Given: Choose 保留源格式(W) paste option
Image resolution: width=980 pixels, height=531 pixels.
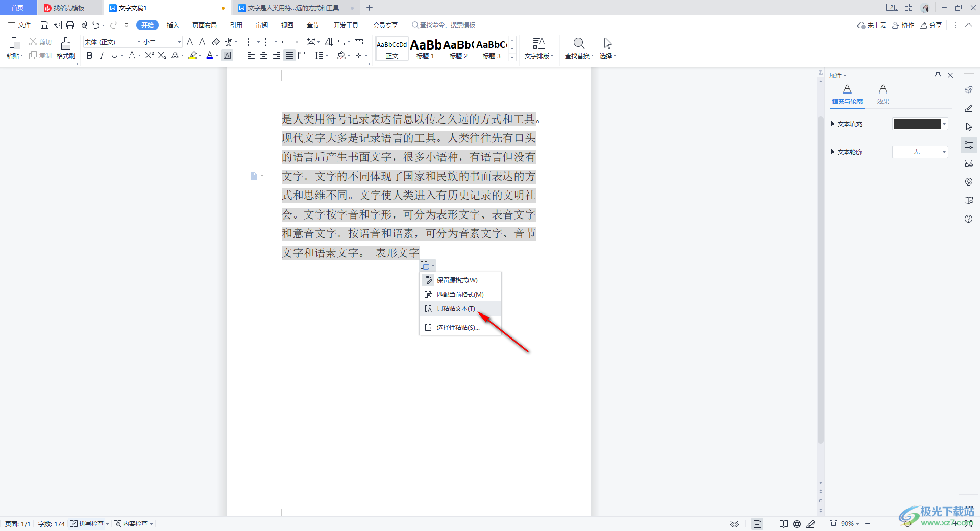Looking at the screenshot, I should [460, 280].
